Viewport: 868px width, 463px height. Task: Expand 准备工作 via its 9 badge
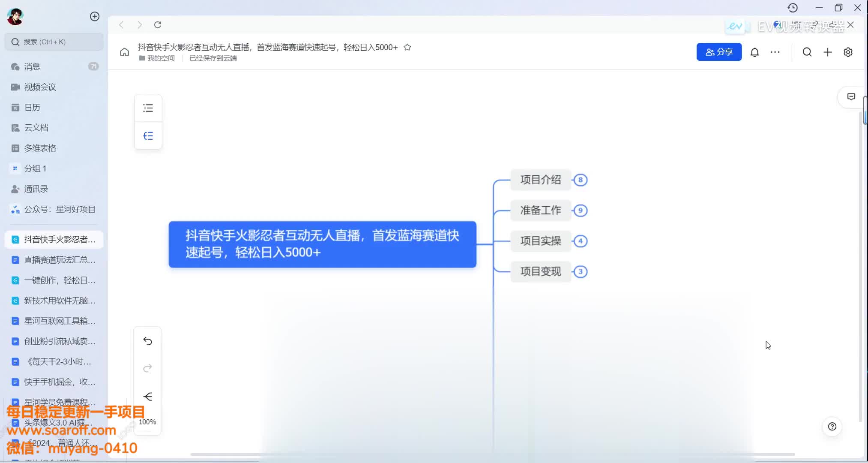click(x=581, y=210)
